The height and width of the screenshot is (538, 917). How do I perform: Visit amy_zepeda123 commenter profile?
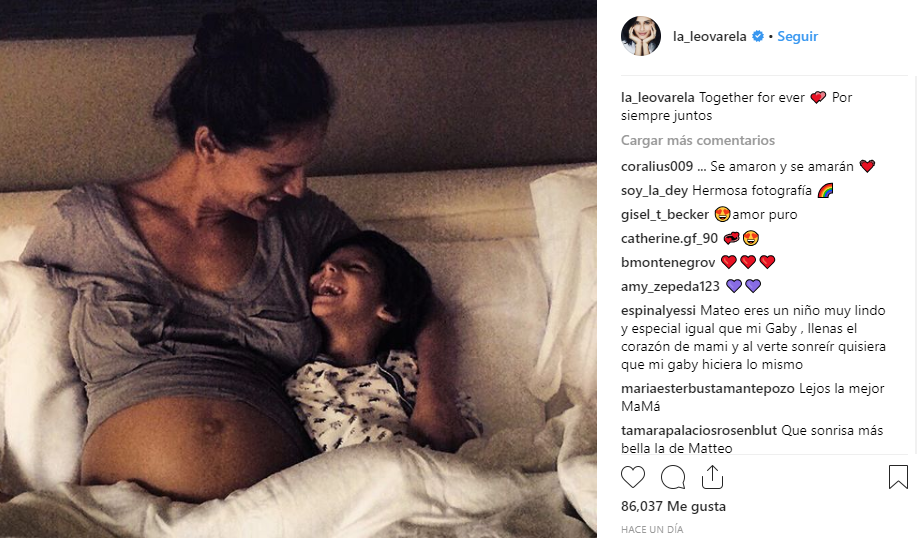[x=670, y=287]
